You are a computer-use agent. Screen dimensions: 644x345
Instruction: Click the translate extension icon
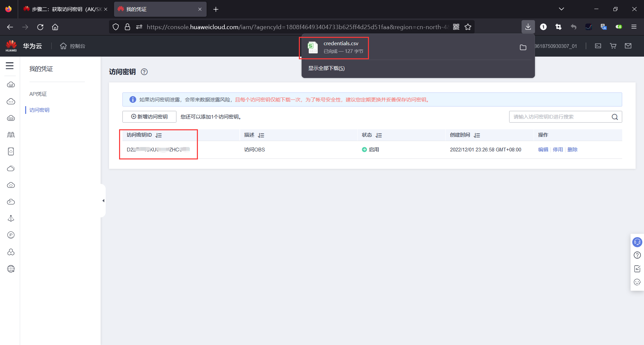(604, 27)
